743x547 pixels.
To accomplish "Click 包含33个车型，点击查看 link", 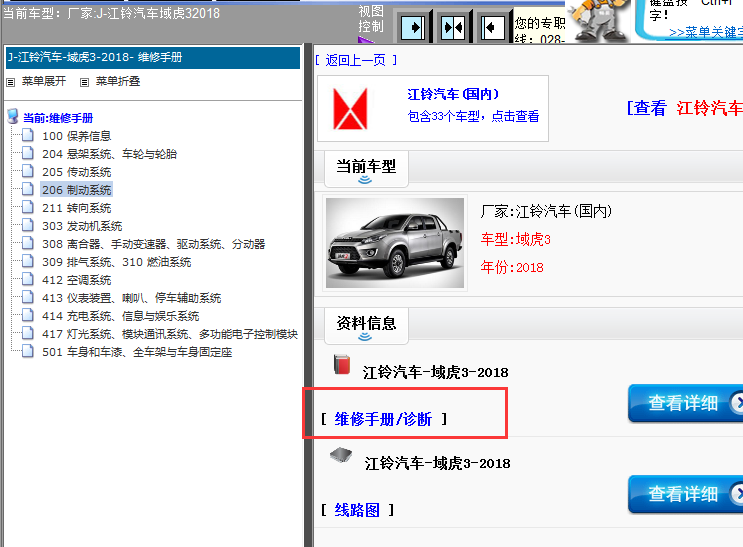I will point(473,116).
